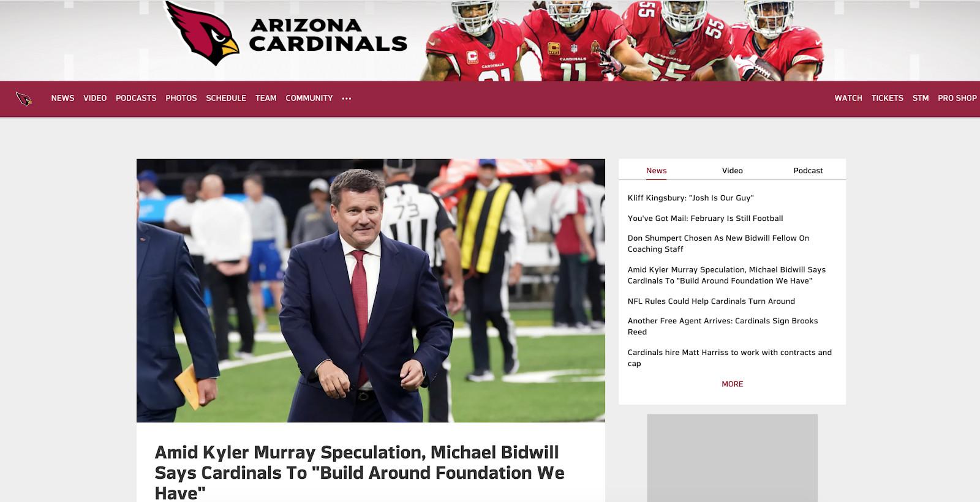Open the NEWS menu item
980x502 pixels.
pyautogui.click(x=62, y=98)
